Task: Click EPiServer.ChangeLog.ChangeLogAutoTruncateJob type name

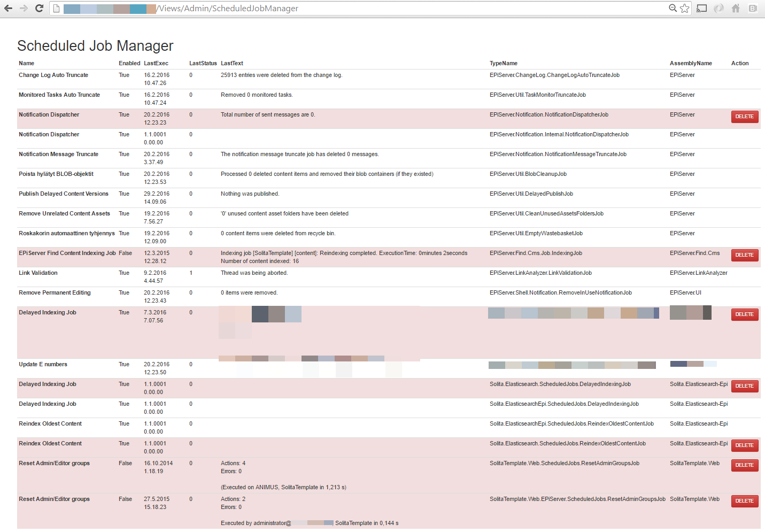Action: (554, 75)
